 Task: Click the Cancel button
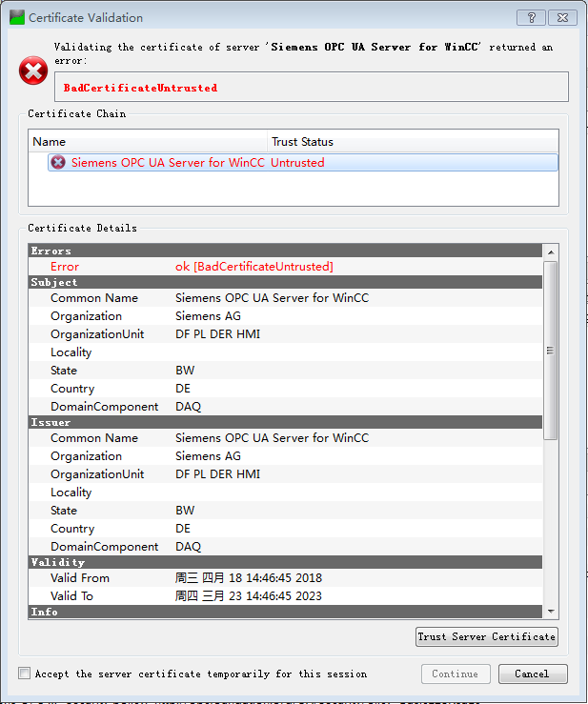(x=532, y=674)
